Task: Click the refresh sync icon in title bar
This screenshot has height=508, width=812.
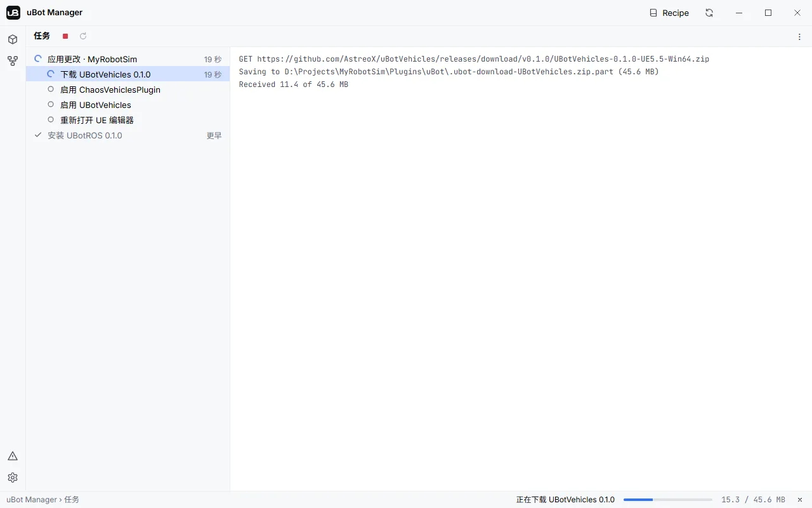Action: (709, 13)
